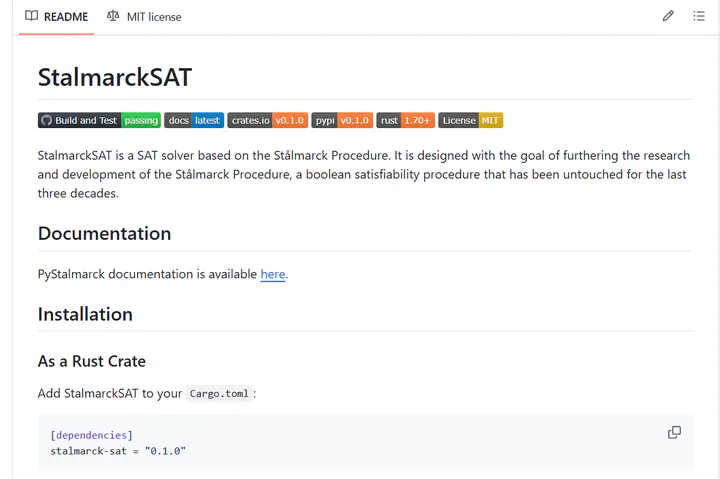720x479 pixels.
Task: Open the pypi v0.1.0 badge
Action: (x=342, y=120)
